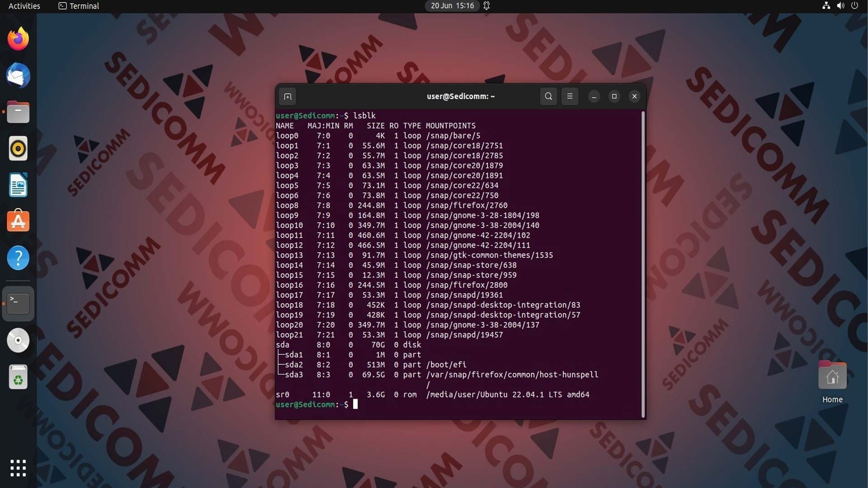Click the terminal vertical scrollbar
The image size is (868, 488).
click(x=643, y=264)
